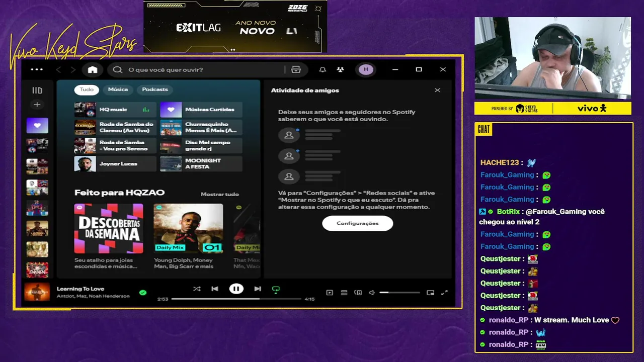Image resolution: width=644 pixels, height=362 pixels.
Task: Toggle the friend activity icon in top bar
Action: [x=341, y=69]
